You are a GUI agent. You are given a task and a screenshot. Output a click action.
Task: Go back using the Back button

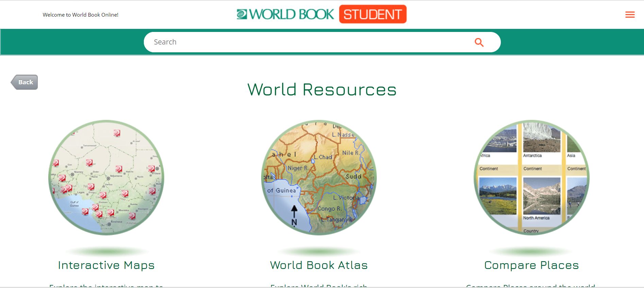24,82
